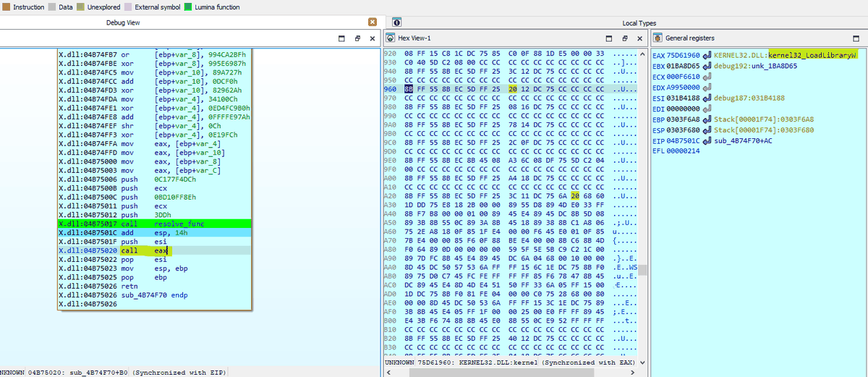
Task: Click hex view horizontal scrollbar left arrow
Action: 389,372
